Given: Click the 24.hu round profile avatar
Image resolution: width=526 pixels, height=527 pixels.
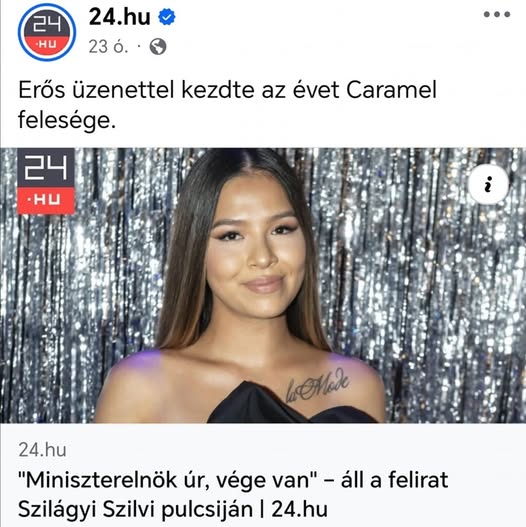Looking at the screenshot, I should tap(47, 32).
